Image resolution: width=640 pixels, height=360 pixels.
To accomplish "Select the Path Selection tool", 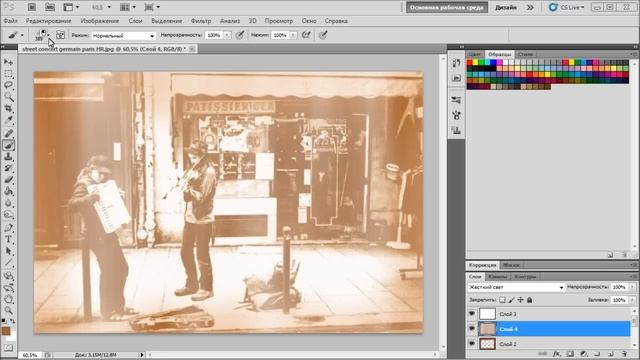I will coord(8,251).
